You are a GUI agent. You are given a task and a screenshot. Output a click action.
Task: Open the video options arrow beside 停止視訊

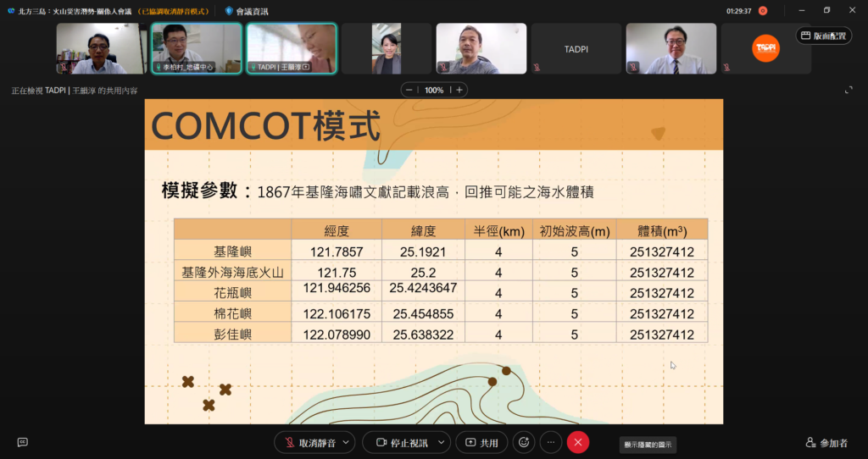click(442, 442)
